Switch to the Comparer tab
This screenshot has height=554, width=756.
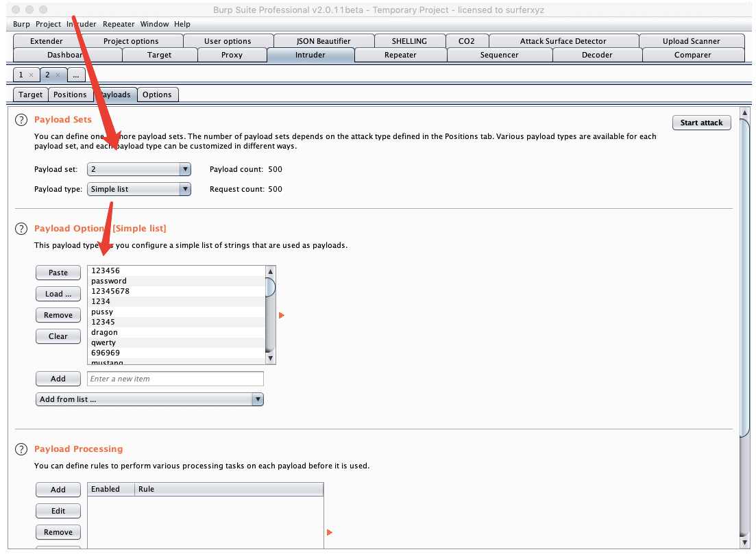point(693,55)
